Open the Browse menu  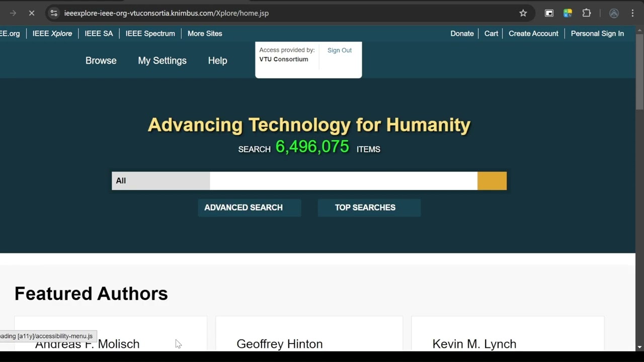point(101,60)
